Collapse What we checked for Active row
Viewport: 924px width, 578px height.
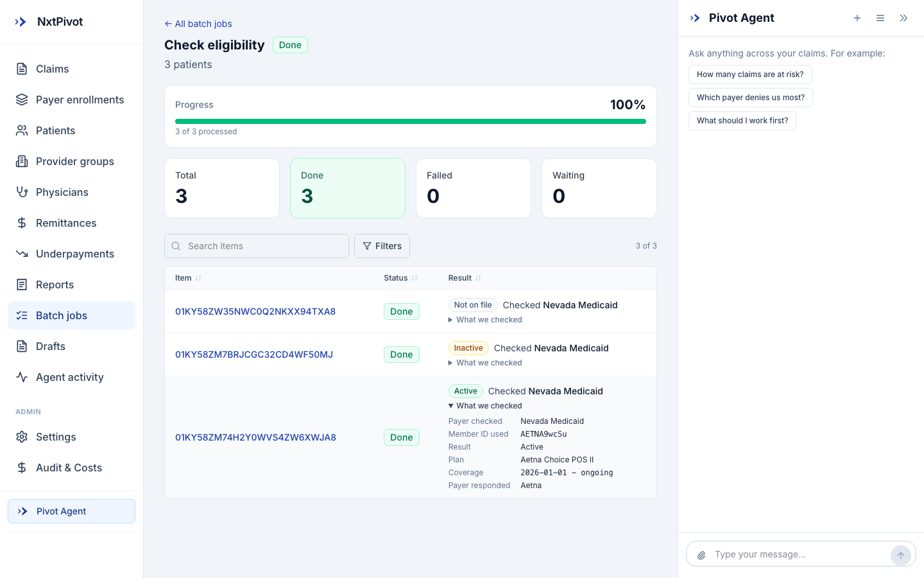(485, 406)
